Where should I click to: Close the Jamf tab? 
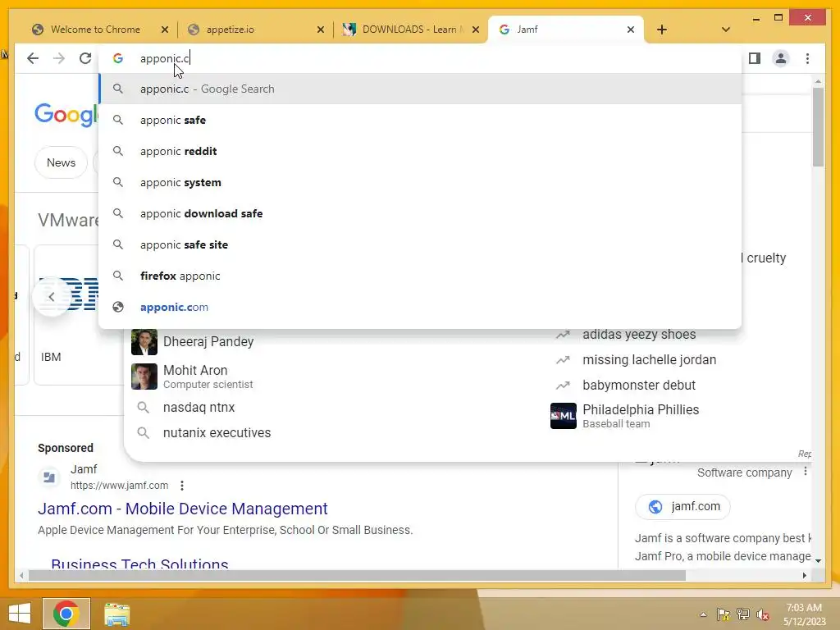pos(631,30)
